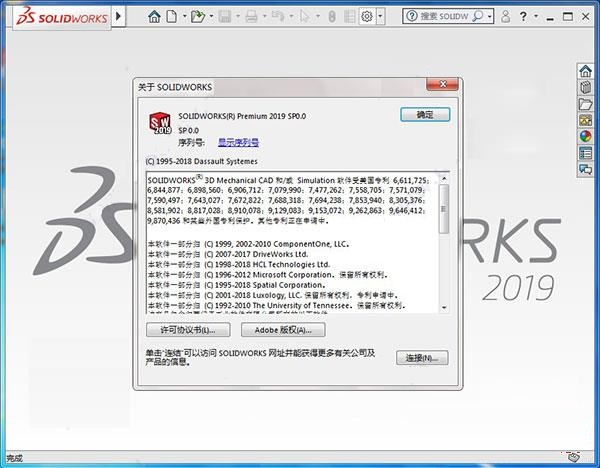Open the Welcome home icon in the top toolbar

click(154, 16)
